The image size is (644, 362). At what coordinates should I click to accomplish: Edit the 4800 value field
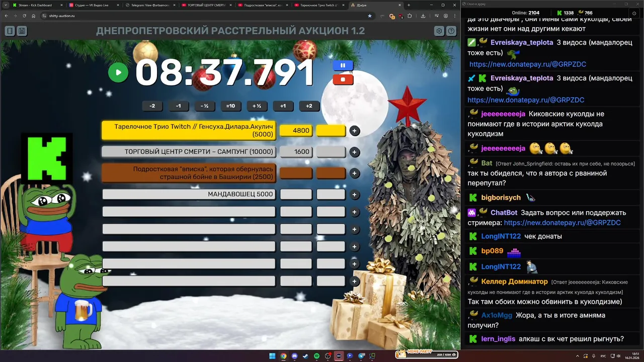[x=296, y=131]
